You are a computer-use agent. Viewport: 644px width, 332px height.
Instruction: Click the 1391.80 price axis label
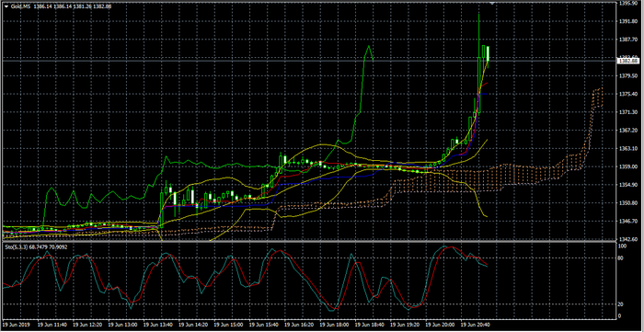tap(628, 21)
